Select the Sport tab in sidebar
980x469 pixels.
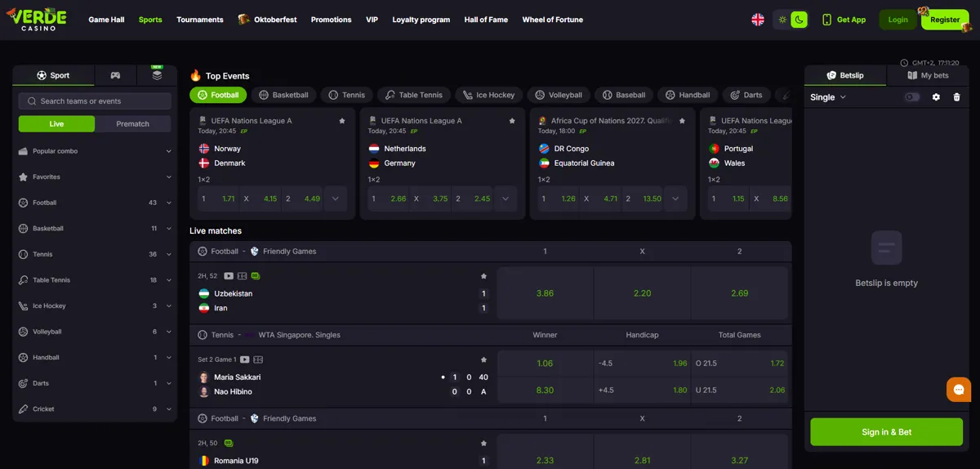pos(53,75)
